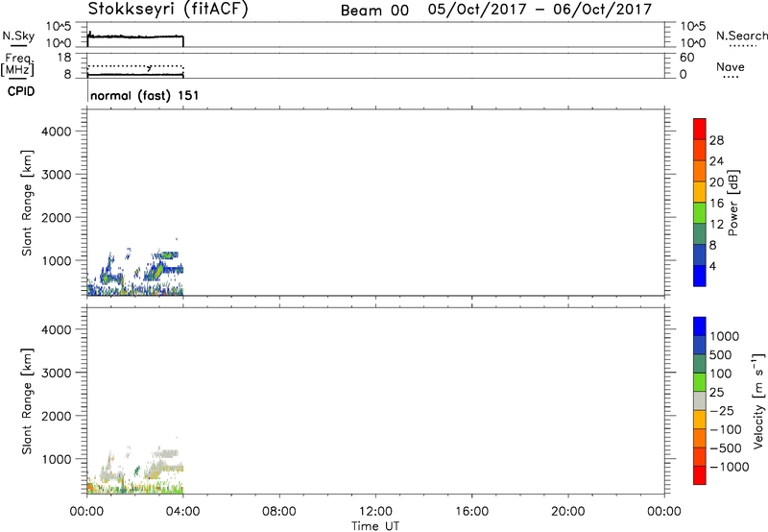
Task: Click the 'N.Sky' legend label
Action: (x=18, y=36)
